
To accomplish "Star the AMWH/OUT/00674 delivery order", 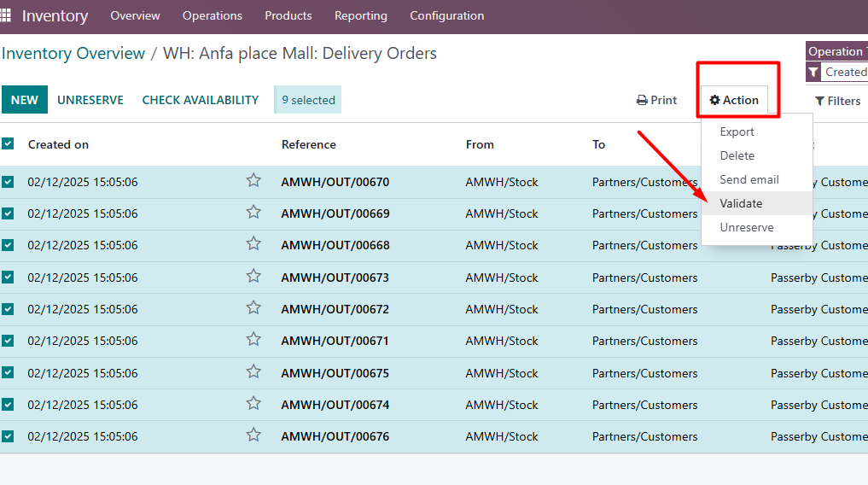I will point(253,403).
